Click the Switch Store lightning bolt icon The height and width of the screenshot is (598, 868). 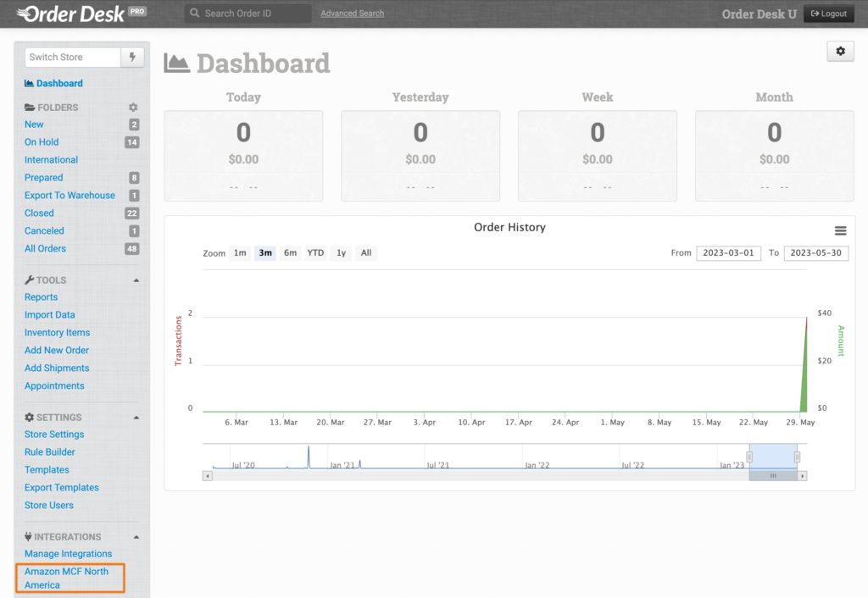pos(132,58)
